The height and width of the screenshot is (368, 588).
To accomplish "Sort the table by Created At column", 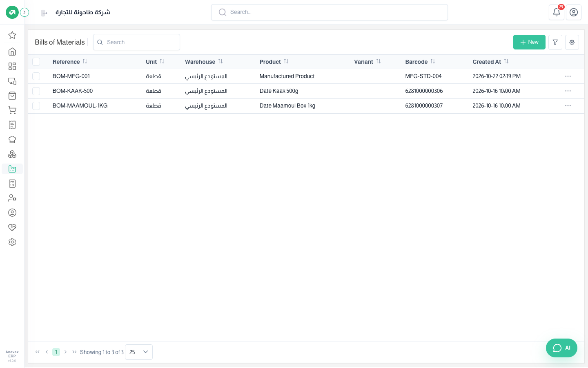I will point(506,61).
